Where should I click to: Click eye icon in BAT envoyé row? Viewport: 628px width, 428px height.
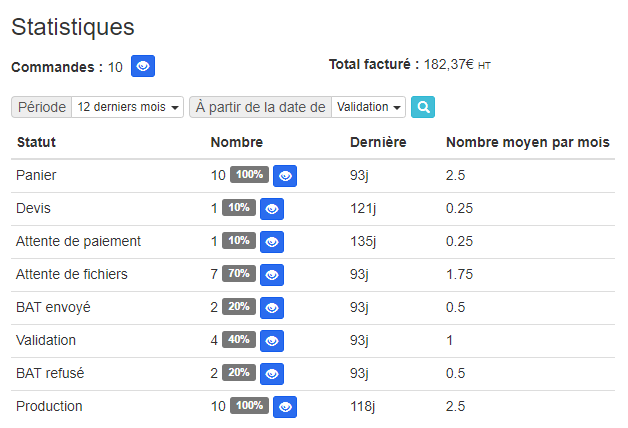[271, 308]
